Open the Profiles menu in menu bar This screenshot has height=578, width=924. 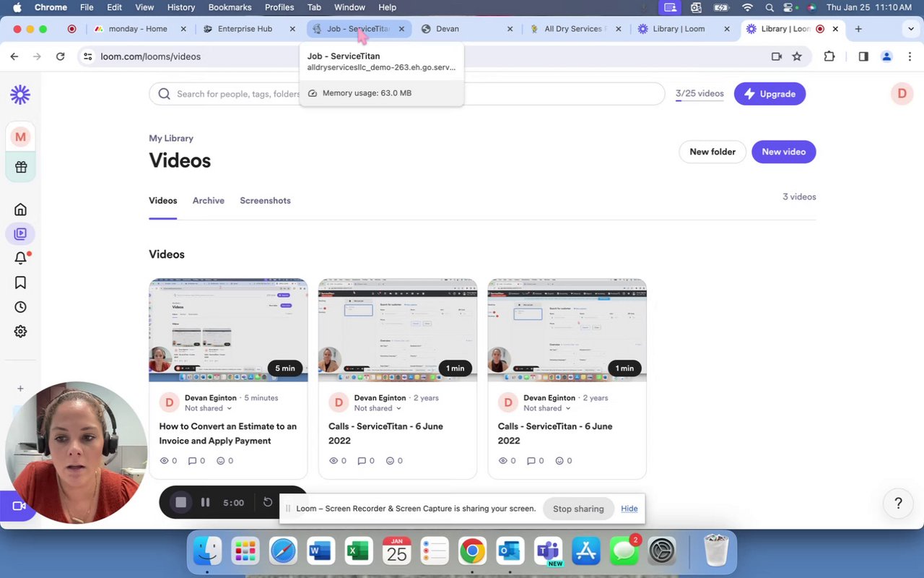[x=279, y=7]
